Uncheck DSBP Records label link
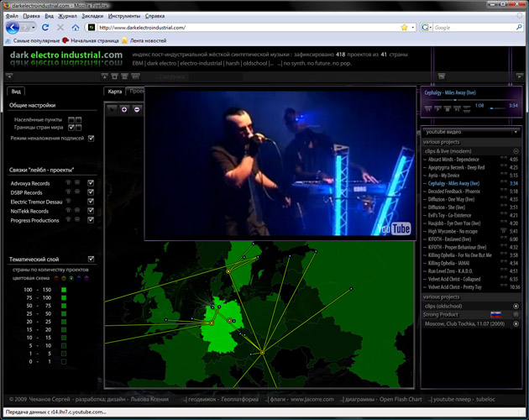This screenshot has width=529, height=420. (91, 192)
